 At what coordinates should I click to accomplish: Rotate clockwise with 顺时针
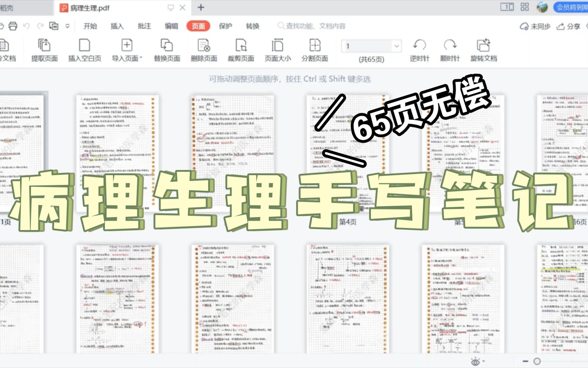coord(450,50)
